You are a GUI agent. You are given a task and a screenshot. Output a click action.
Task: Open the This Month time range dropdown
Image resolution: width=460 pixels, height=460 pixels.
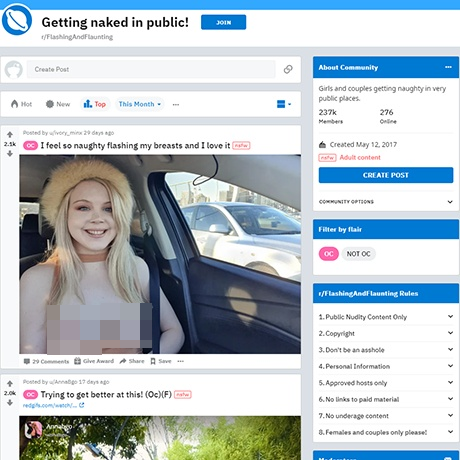(140, 104)
